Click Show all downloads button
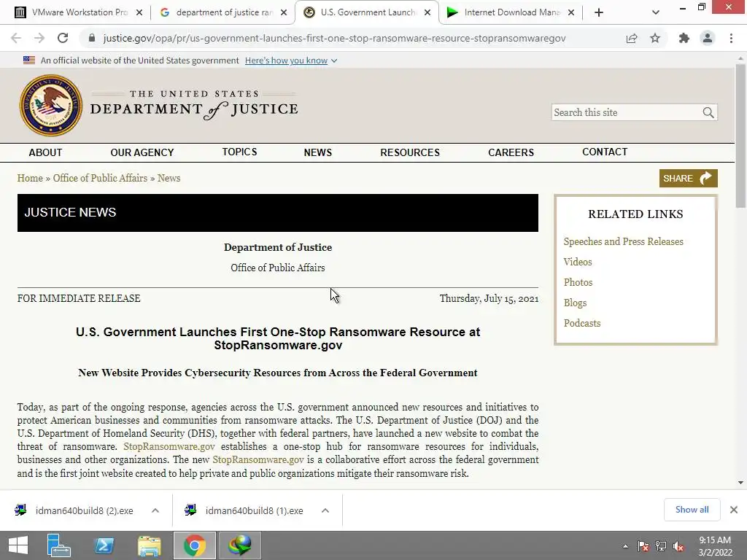 click(692, 510)
